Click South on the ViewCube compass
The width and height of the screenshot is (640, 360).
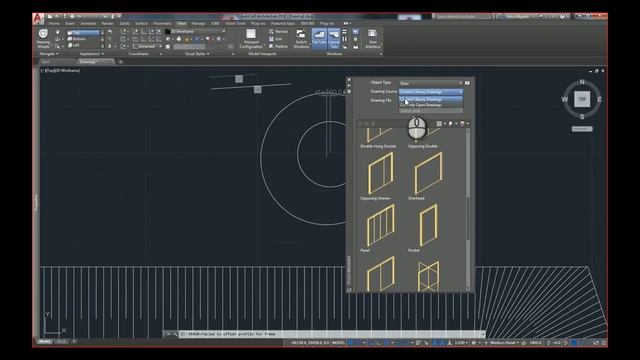(x=582, y=117)
